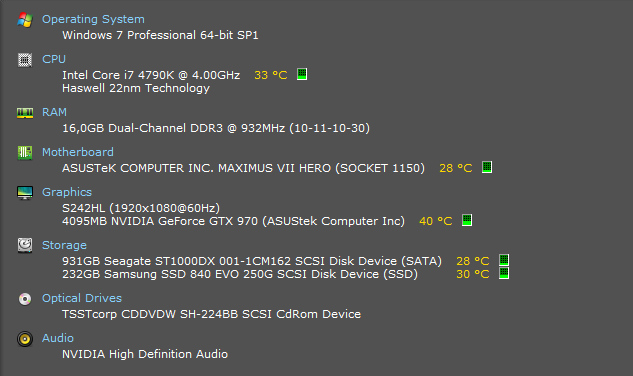Open the Optical Drives section heading
This screenshot has height=376, width=633.
tap(82, 298)
